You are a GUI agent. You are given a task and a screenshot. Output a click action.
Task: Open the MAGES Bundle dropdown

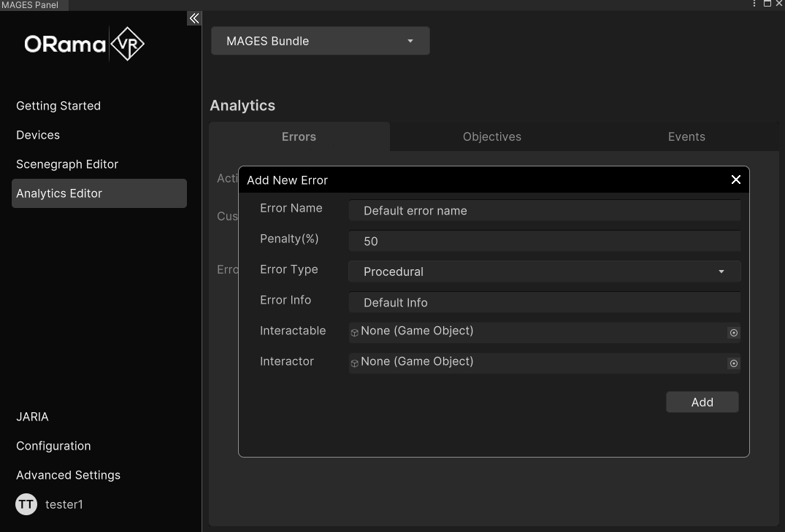320,41
